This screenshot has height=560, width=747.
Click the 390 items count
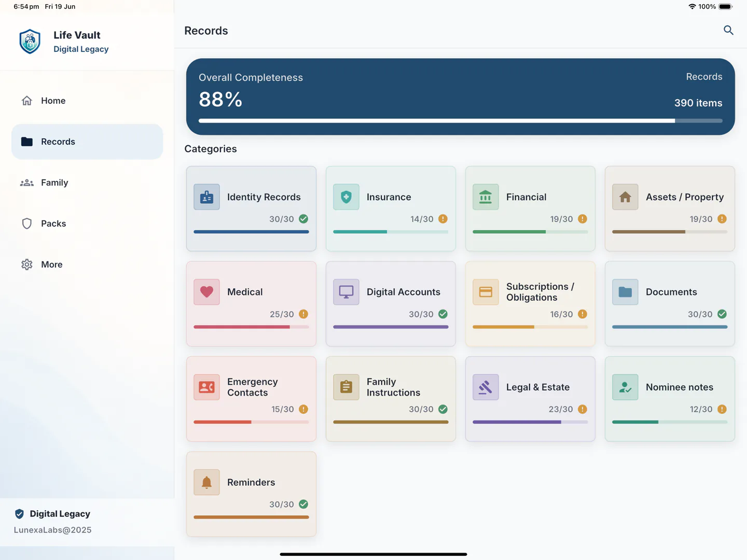(x=698, y=103)
